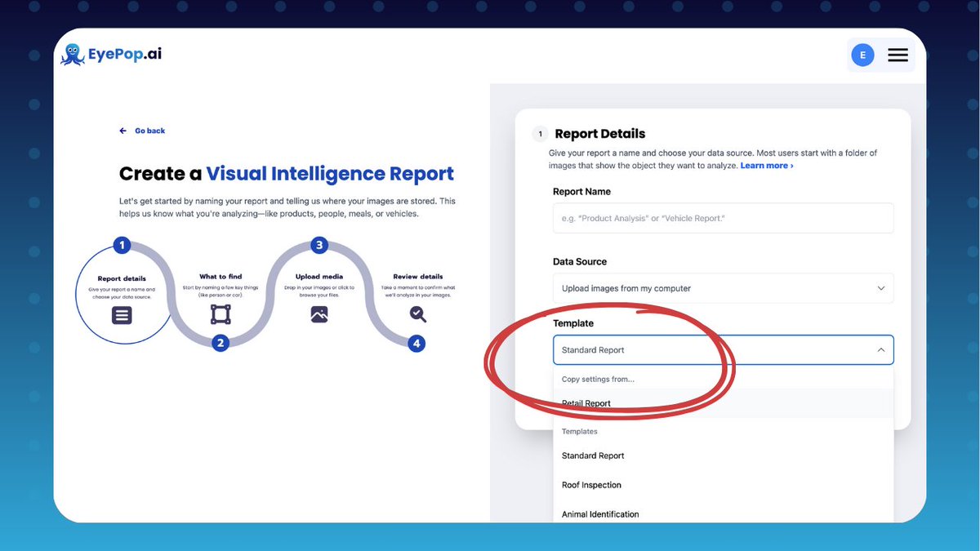Select Retail Report under Copy settings from
This screenshot has height=551, width=980.
tap(586, 402)
